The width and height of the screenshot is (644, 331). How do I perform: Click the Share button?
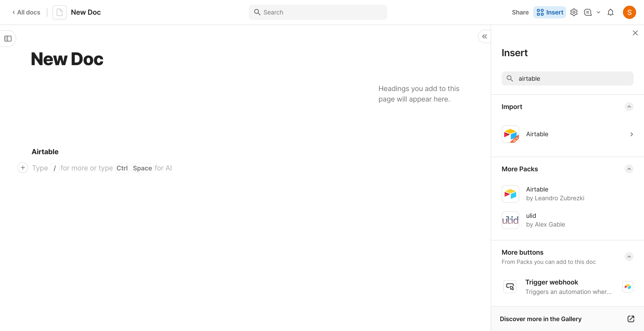click(x=520, y=12)
